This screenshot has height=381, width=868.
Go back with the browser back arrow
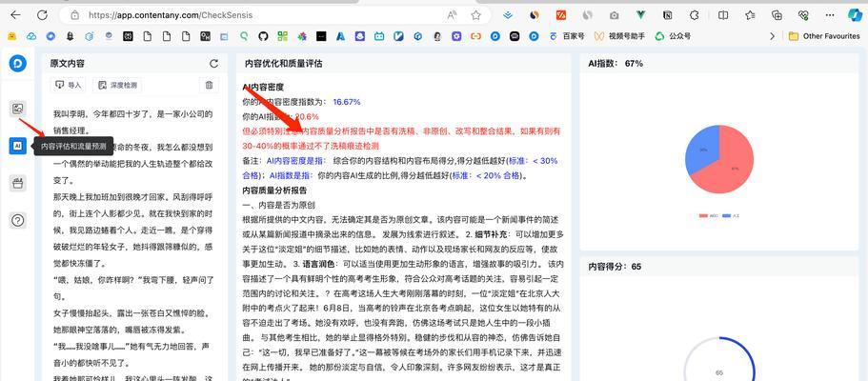[15, 15]
